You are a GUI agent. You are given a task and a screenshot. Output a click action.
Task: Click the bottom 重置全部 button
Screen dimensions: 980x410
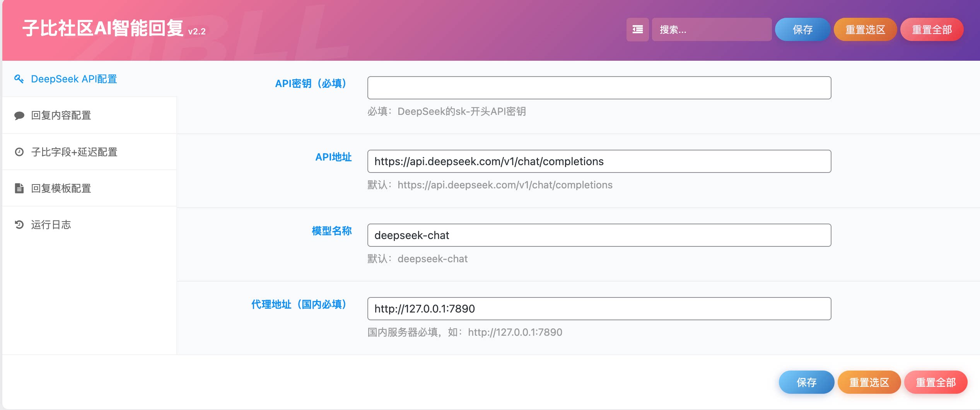click(x=936, y=382)
